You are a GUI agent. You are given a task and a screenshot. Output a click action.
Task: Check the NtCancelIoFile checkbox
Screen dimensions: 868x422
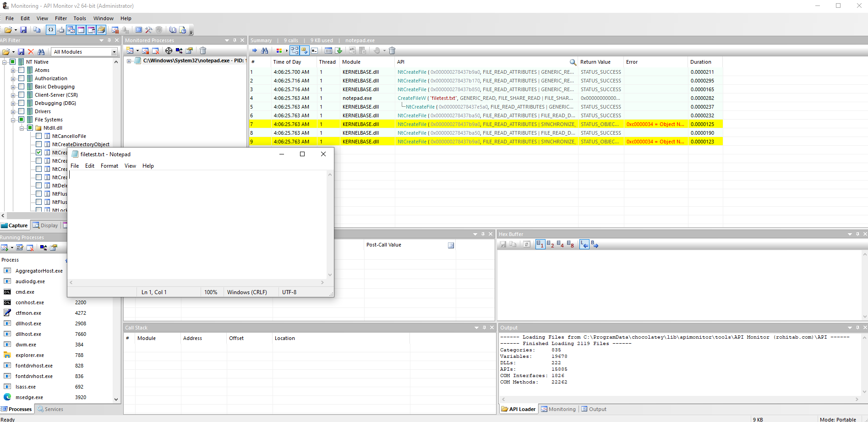click(38, 136)
